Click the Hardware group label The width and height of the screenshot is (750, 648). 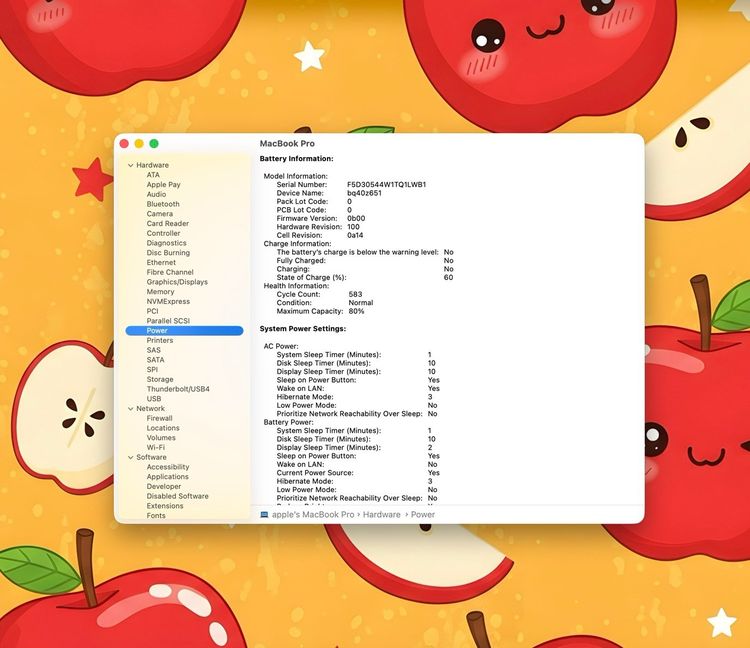153,165
